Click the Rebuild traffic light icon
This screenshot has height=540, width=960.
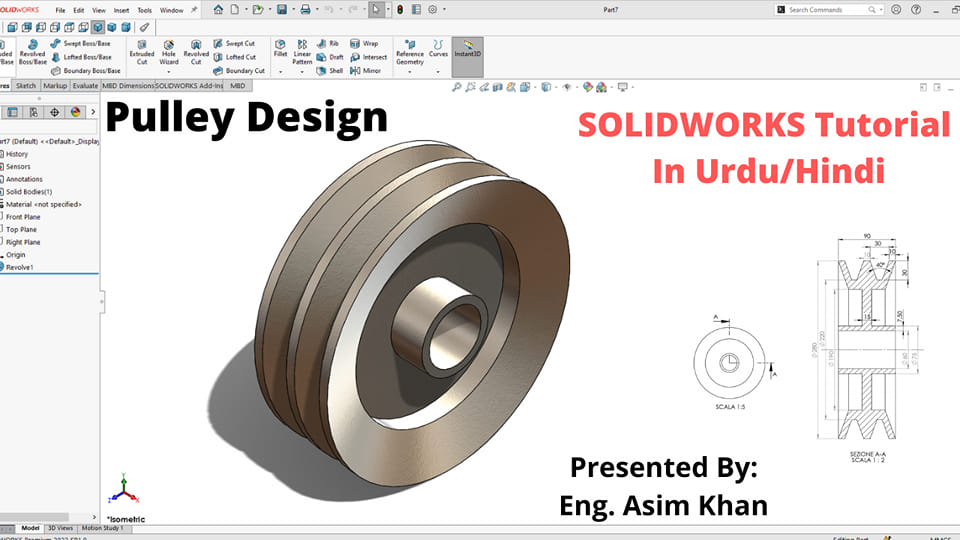[400, 10]
